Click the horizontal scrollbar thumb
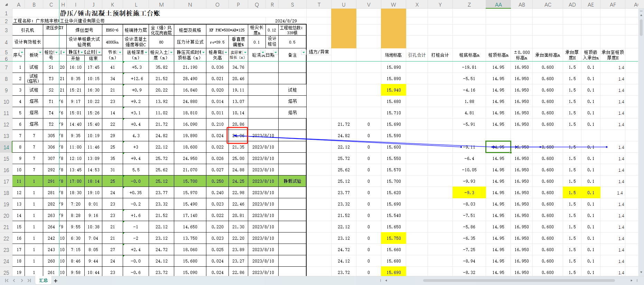This screenshot has height=285, width=644. coord(519,281)
